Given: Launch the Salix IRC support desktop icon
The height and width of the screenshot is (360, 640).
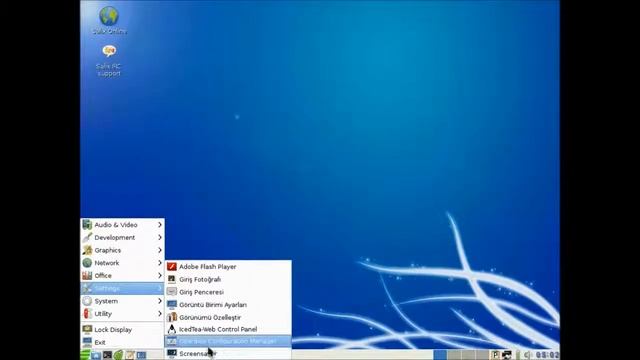Looking at the screenshot, I should pos(109,61).
